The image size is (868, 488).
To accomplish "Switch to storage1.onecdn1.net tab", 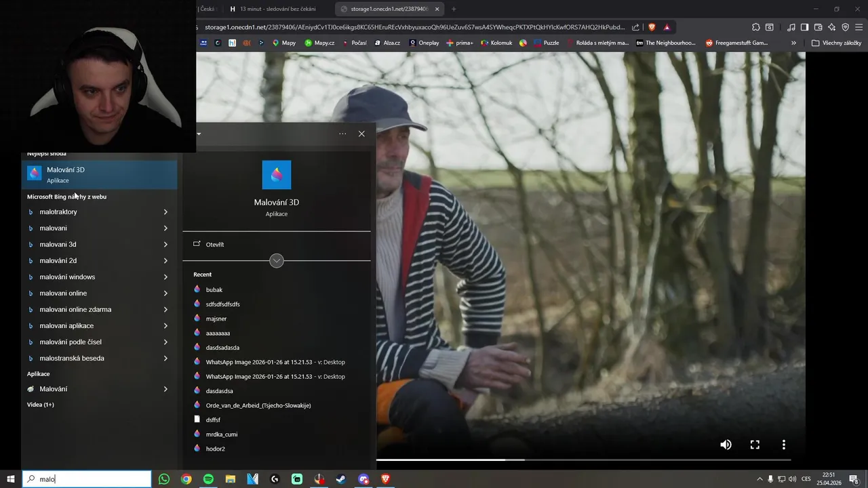I will click(x=389, y=9).
